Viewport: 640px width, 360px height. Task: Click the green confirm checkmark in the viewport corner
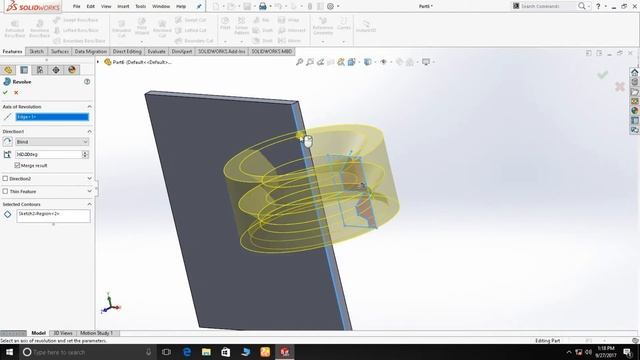(602, 75)
